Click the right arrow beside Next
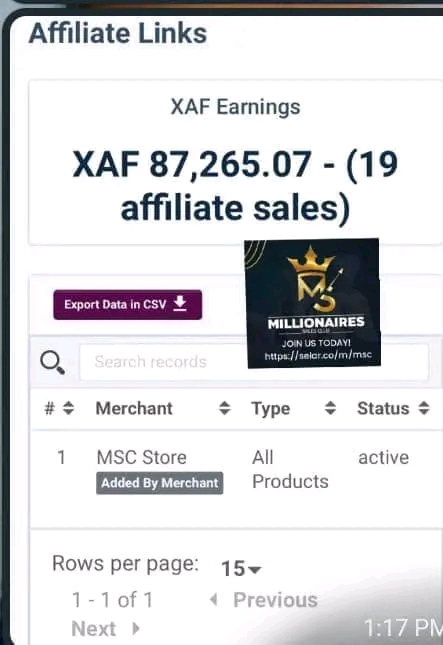443x645 pixels. pos(136,628)
